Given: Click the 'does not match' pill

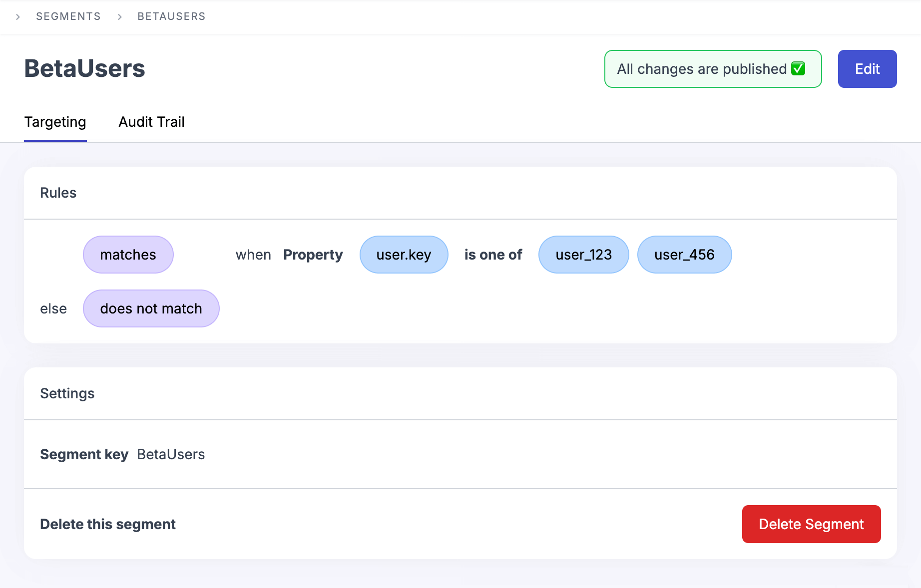Looking at the screenshot, I should point(151,308).
